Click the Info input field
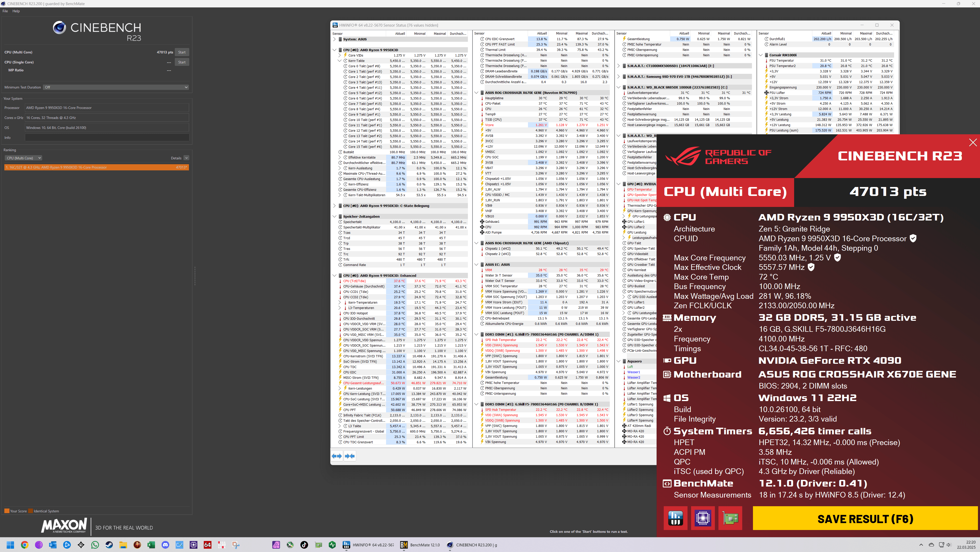The width and height of the screenshot is (980, 552). [107, 137]
